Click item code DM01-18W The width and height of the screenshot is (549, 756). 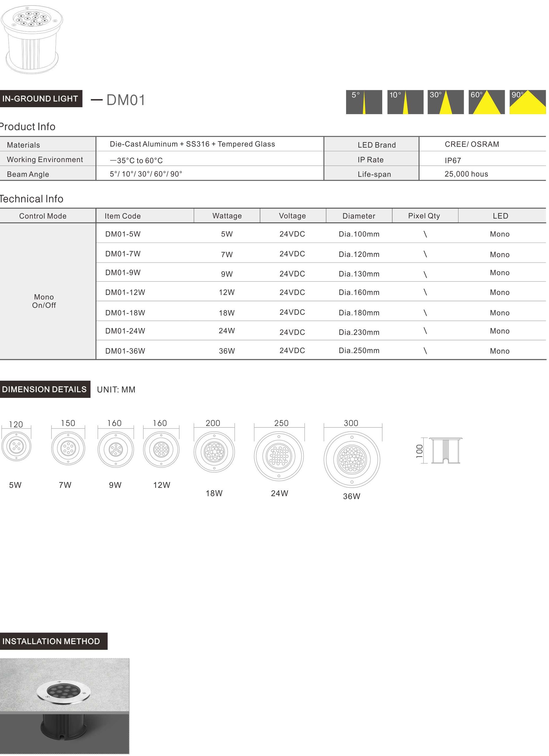(x=125, y=313)
